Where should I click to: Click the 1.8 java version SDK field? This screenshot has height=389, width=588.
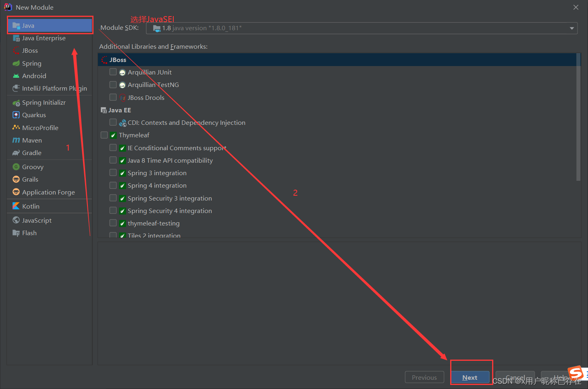point(362,28)
